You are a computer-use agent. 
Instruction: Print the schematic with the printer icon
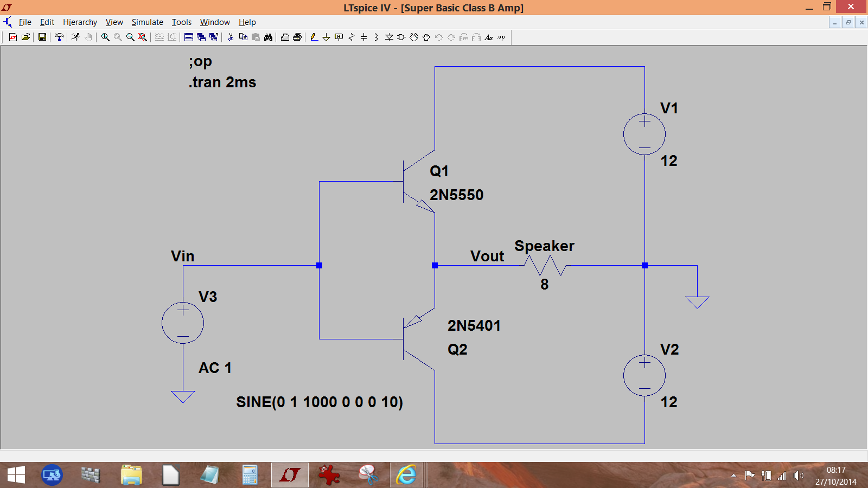[297, 37]
